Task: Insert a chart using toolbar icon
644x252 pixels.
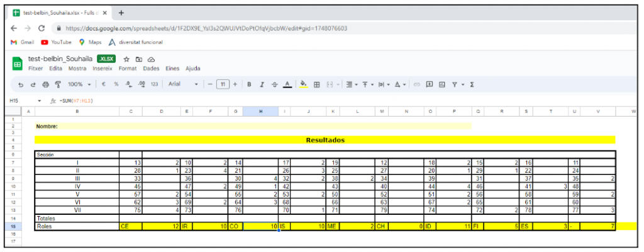Action: (x=442, y=84)
